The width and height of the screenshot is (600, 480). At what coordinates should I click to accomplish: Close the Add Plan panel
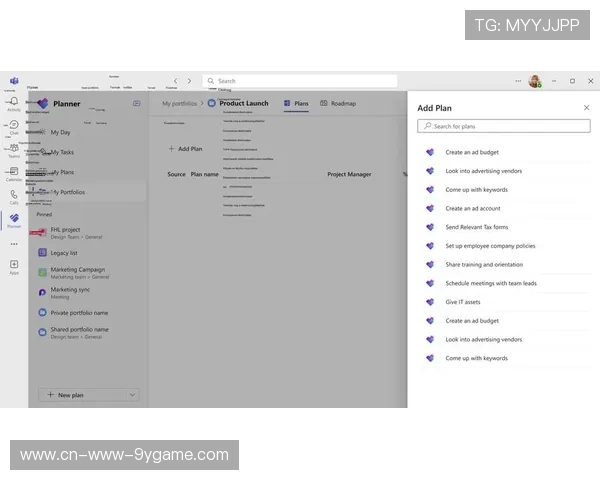pyautogui.click(x=586, y=108)
